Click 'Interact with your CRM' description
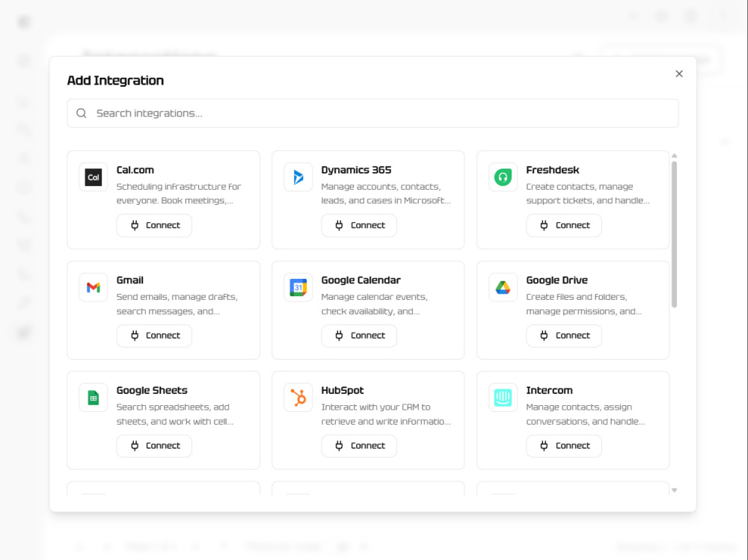This screenshot has height=560, width=748. (385, 414)
